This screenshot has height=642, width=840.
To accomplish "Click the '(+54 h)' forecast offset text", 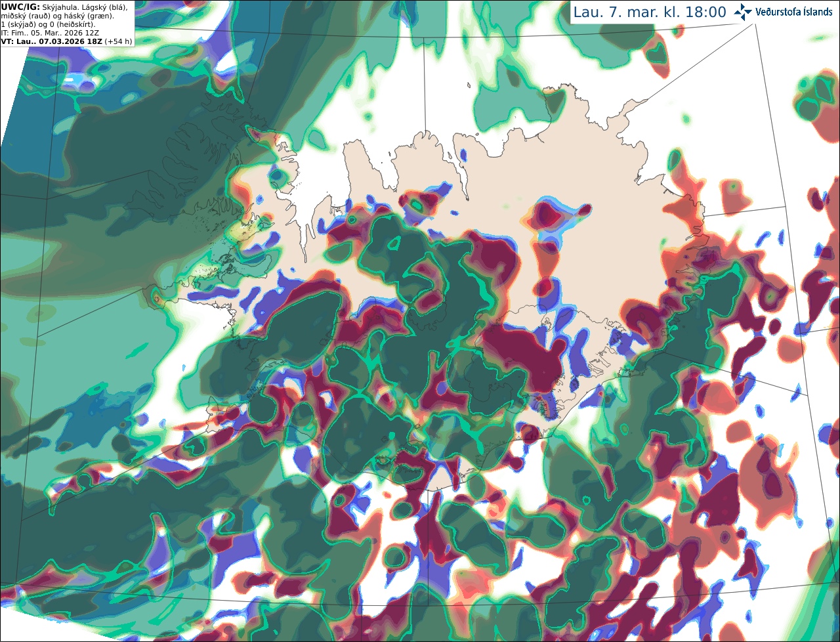I will pyautogui.click(x=118, y=41).
